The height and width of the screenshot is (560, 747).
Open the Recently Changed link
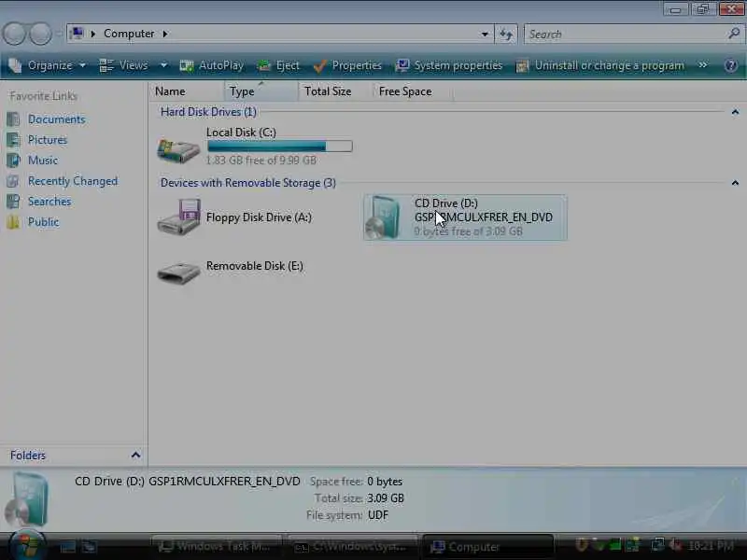(73, 181)
